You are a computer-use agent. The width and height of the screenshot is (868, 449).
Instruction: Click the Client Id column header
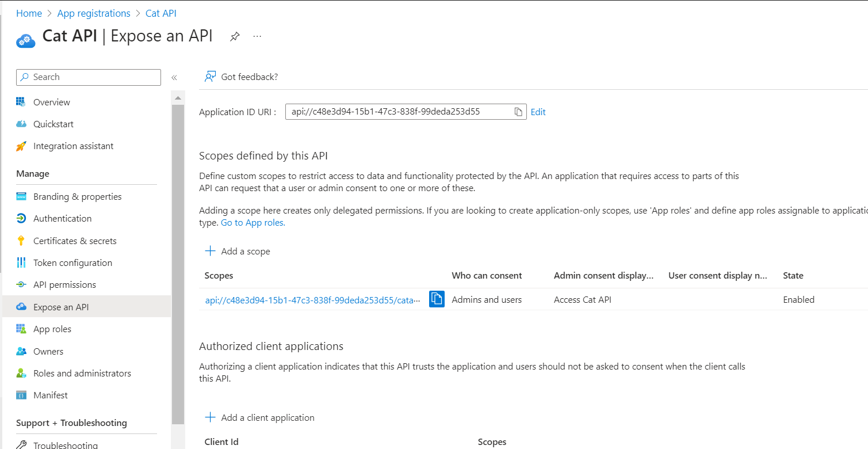point(221,442)
